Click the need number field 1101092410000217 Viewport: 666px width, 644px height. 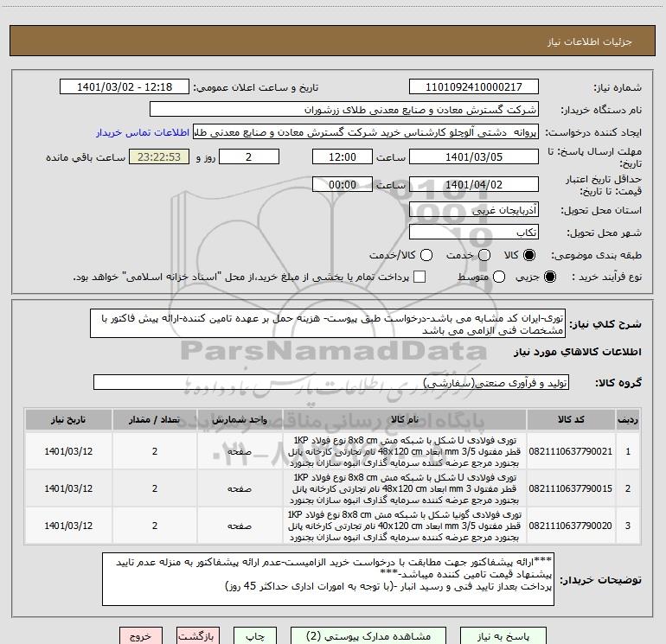[x=474, y=87]
